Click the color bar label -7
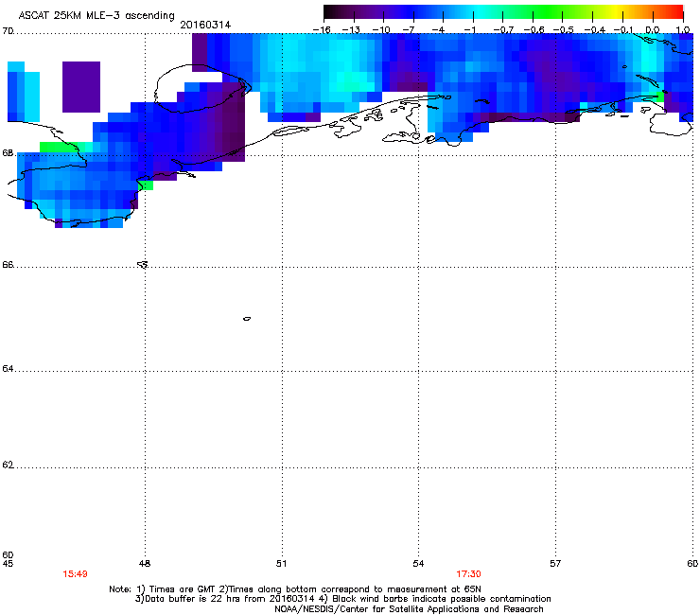Viewport: 700px width, 615px height. click(x=409, y=30)
